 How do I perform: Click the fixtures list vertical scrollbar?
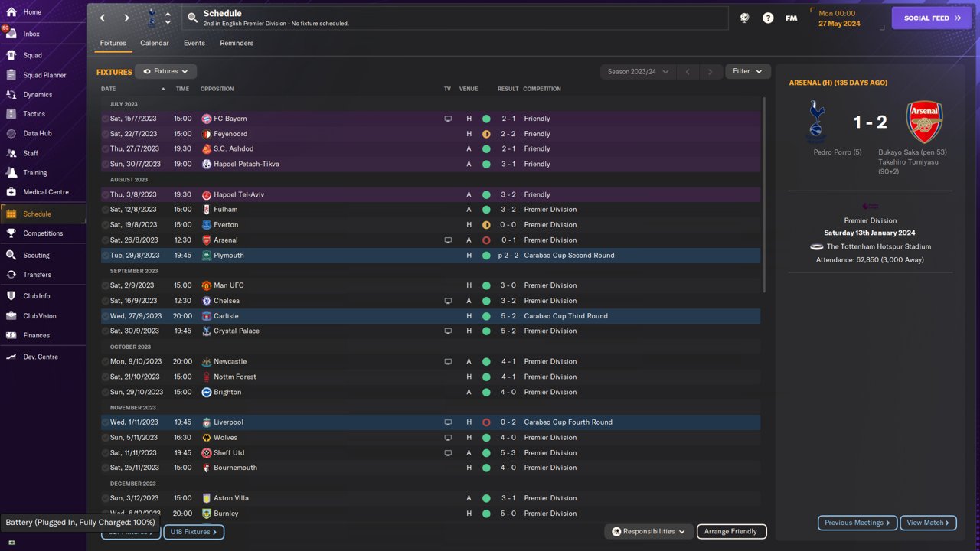pos(763,195)
